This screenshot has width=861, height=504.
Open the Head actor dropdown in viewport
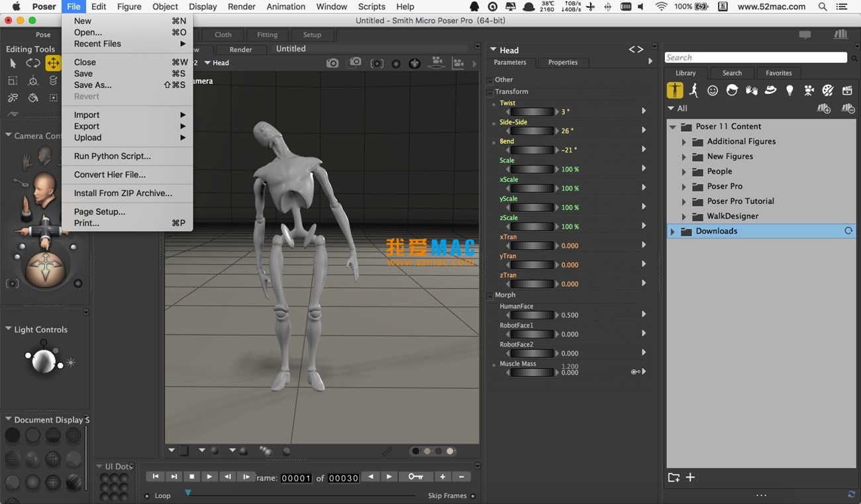pos(217,63)
